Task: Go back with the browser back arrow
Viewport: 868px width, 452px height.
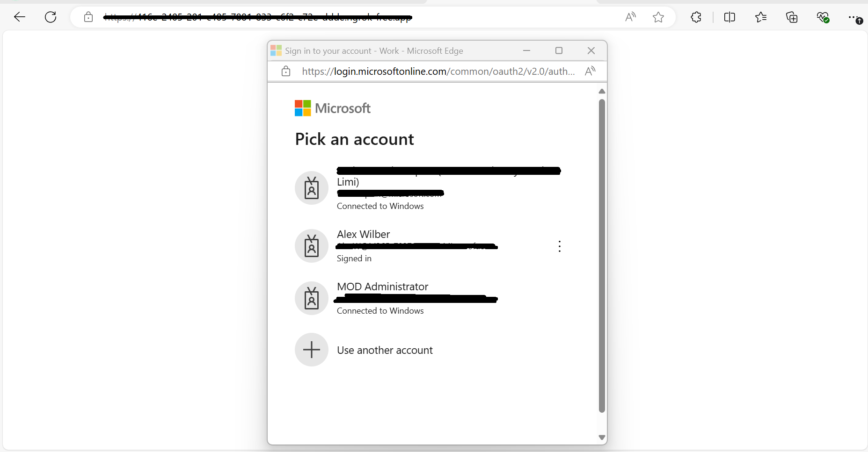Action: [20, 17]
